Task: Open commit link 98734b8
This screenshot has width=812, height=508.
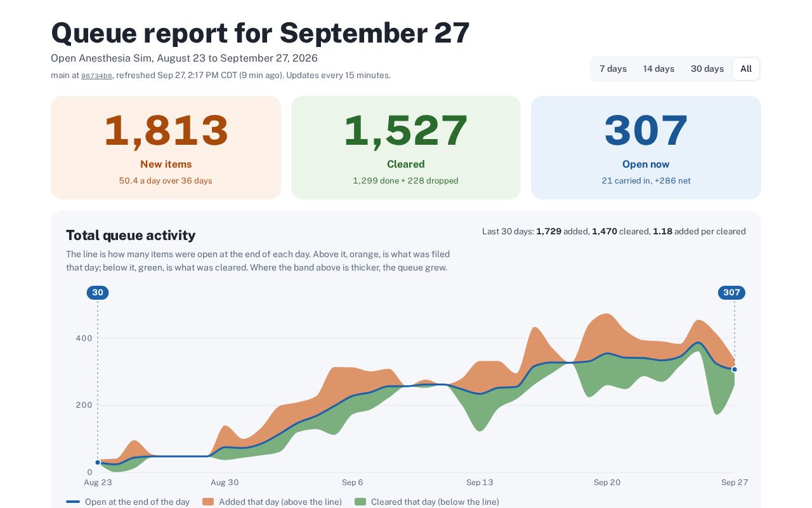Action: [96, 76]
